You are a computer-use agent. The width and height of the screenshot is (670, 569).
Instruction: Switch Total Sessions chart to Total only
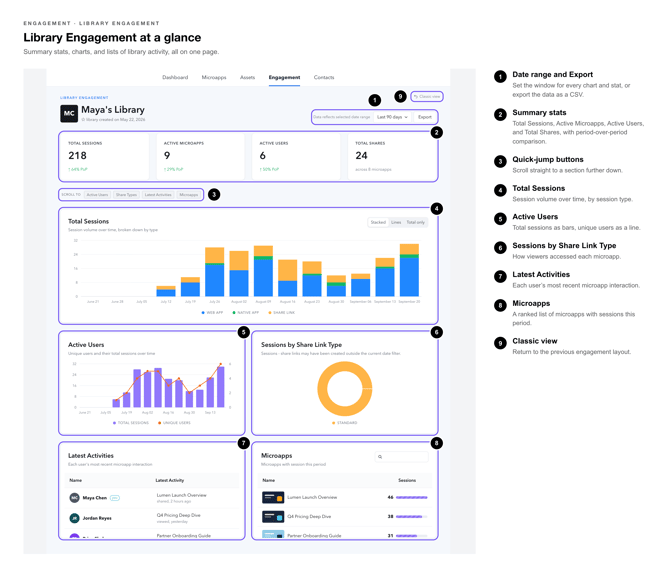pyautogui.click(x=415, y=222)
